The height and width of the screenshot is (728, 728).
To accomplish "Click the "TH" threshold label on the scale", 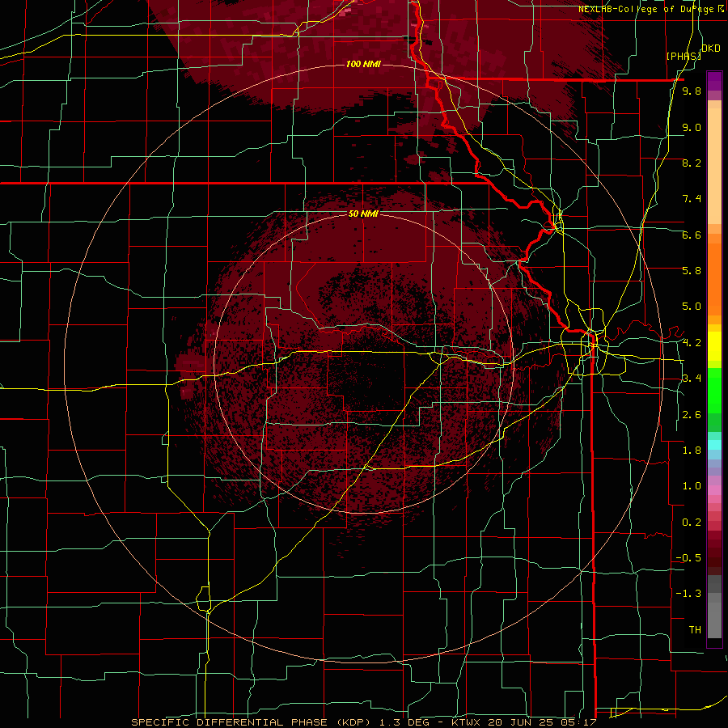I will pyautogui.click(x=695, y=630).
